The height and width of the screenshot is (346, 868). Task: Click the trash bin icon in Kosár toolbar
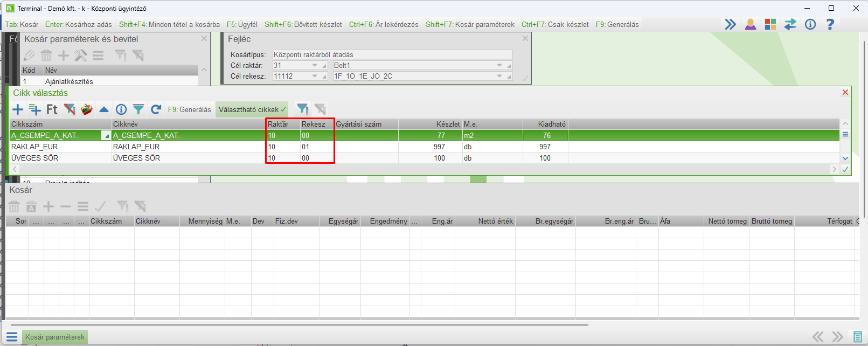click(x=14, y=206)
